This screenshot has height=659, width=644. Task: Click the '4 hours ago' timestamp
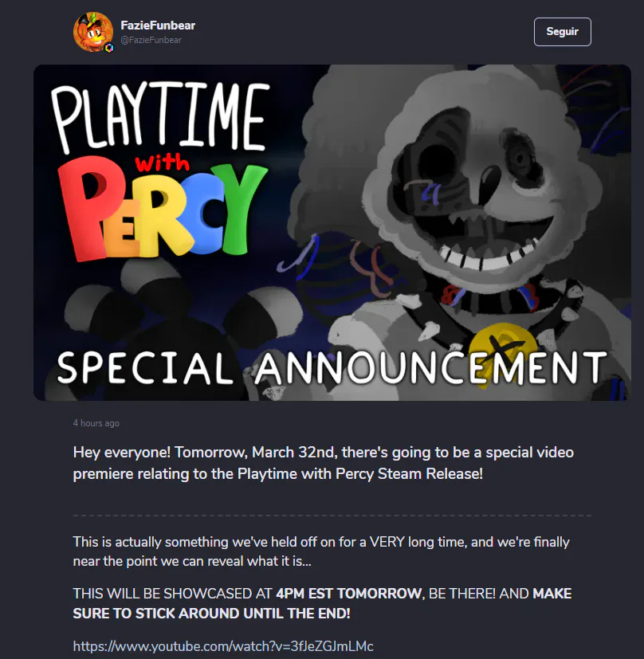click(96, 423)
